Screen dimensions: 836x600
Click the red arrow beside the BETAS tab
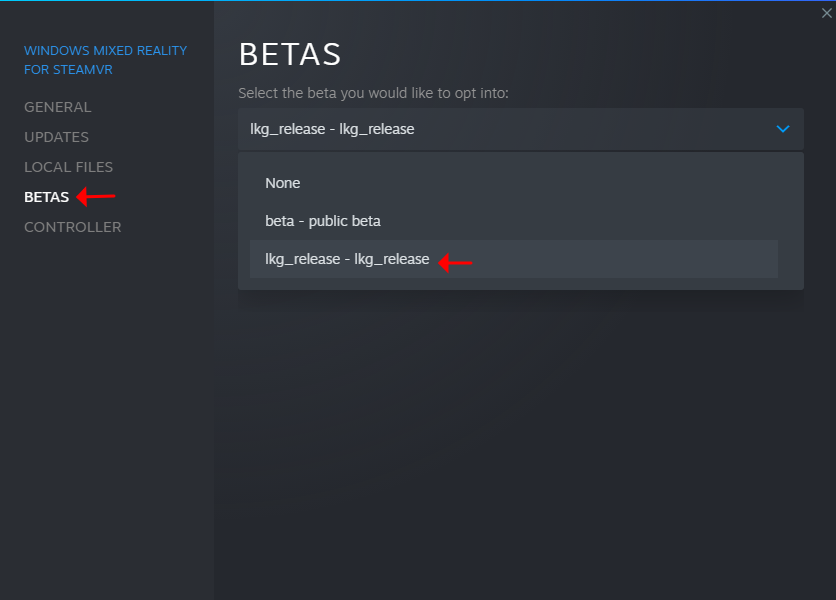coord(97,196)
